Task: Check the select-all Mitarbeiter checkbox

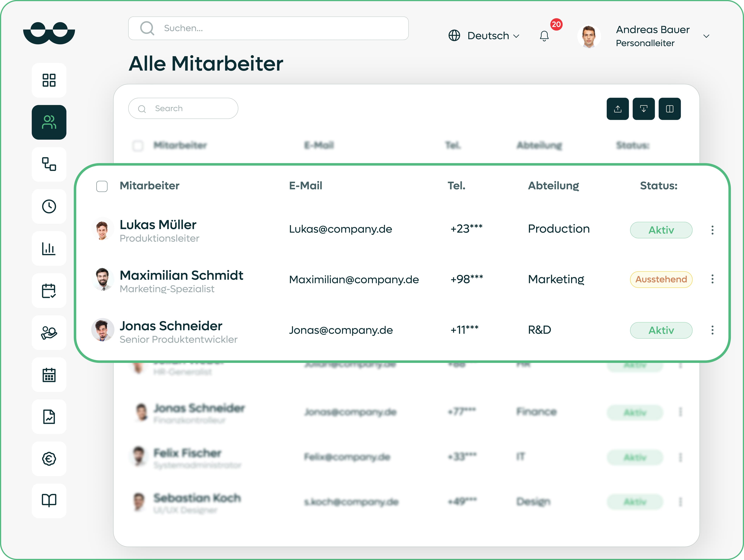Action: 138,146
